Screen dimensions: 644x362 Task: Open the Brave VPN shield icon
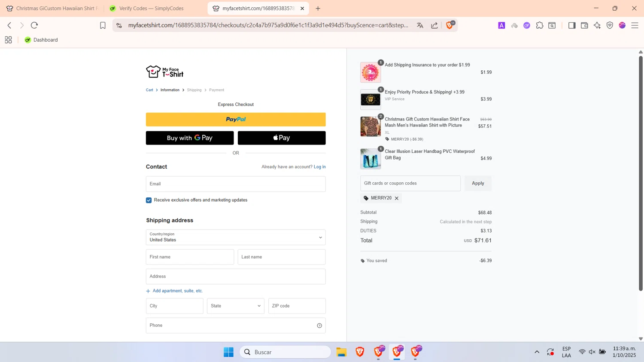[610, 25]
